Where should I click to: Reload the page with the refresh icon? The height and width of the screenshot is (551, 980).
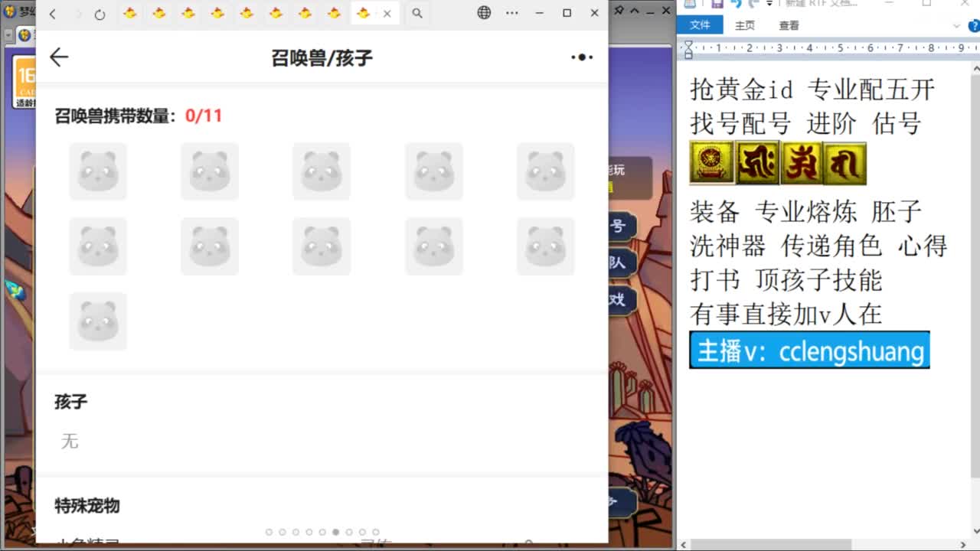(x=100, y=14)
